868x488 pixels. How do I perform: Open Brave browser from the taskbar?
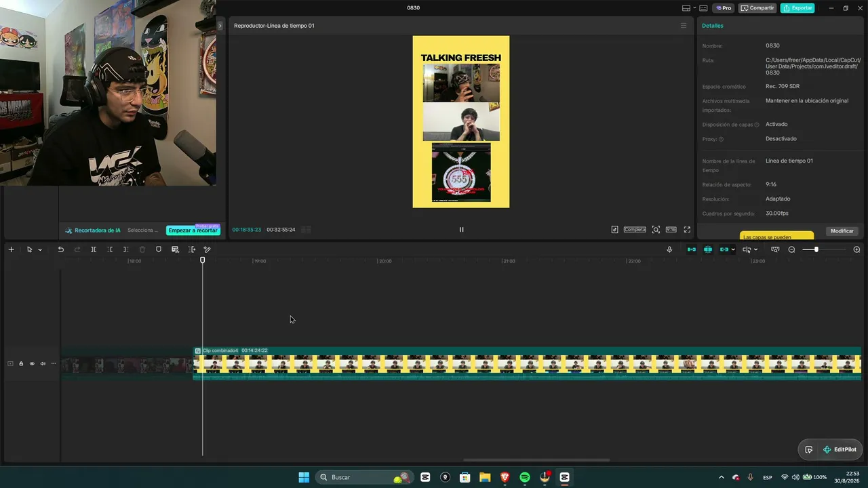point(505,477)
